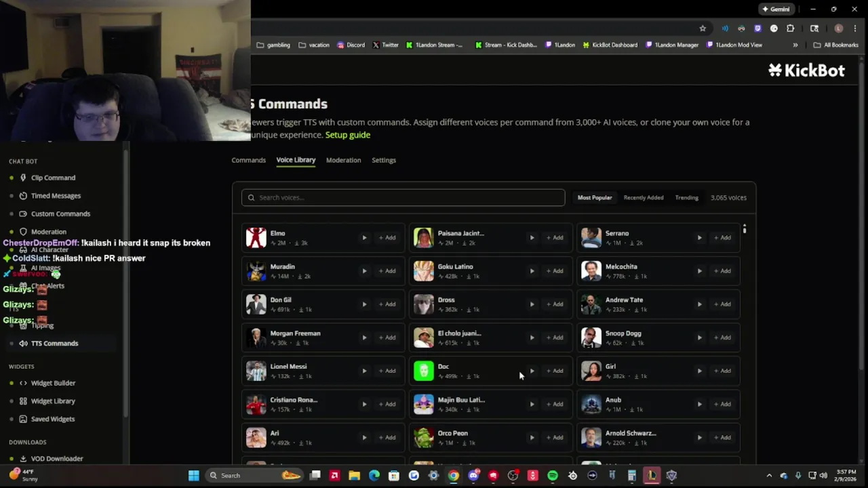Add the Andrew Tate voice
The width and height of the screenshot is (868, 488).
722,304
